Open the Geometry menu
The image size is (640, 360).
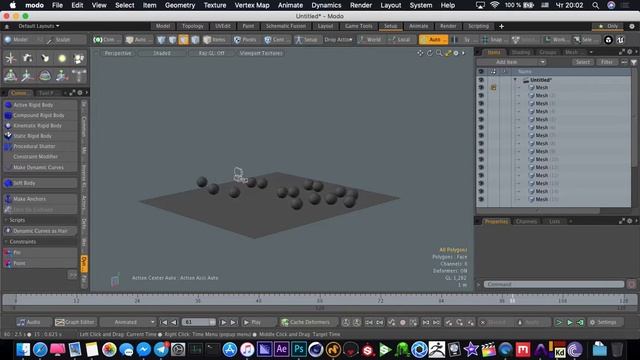tap(180, 5)
